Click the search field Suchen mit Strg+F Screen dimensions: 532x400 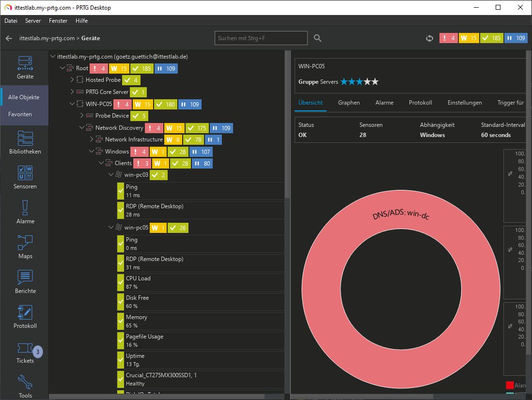pyautogui.click(x=261, y=38)
